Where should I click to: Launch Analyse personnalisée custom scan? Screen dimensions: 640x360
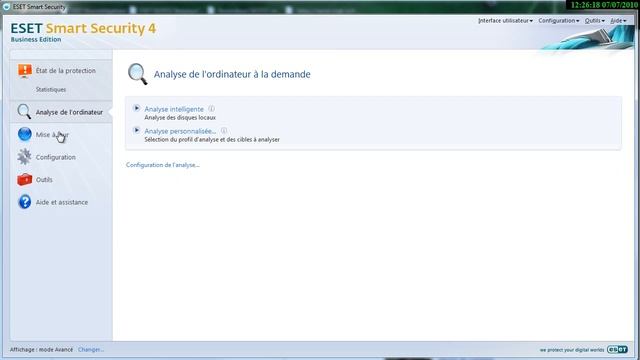click(x=180, y=131)
